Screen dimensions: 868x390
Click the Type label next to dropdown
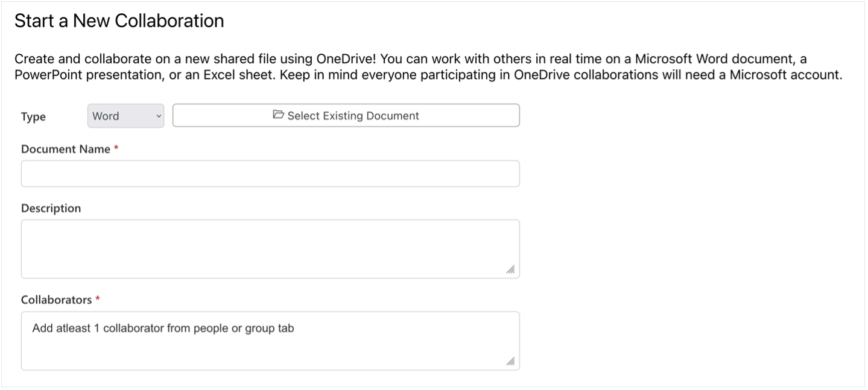click(33, 116)
